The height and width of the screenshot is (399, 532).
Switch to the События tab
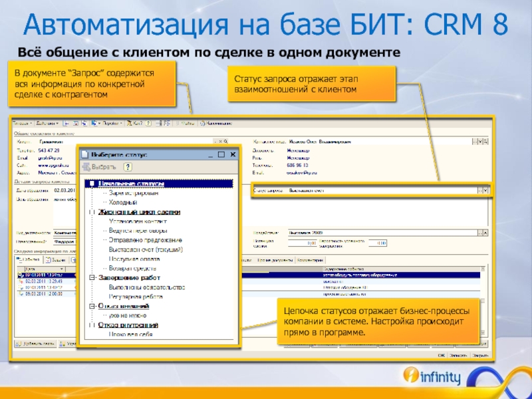click(29, 260)
